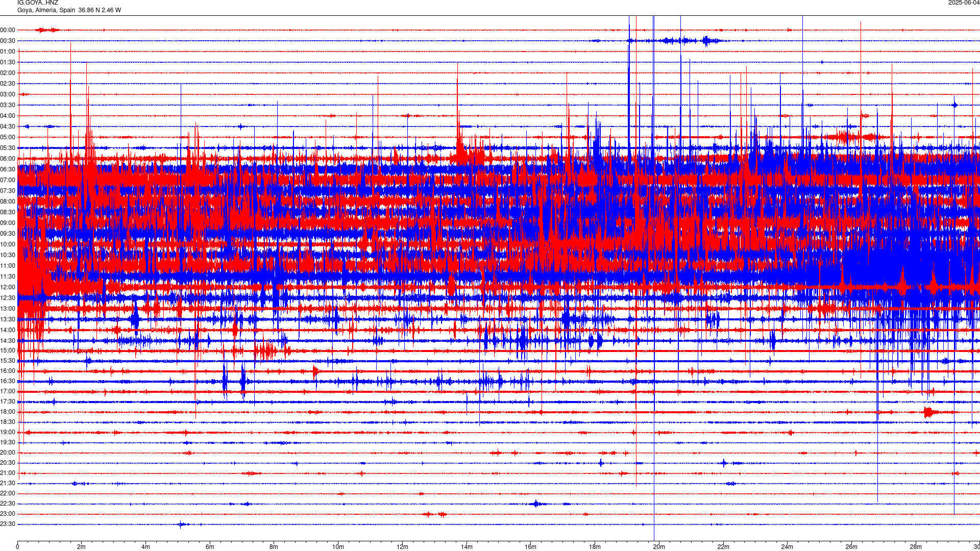Select the 21:00 time row label
The width and height of the screenshot is (980, 551).
(8, 473)
